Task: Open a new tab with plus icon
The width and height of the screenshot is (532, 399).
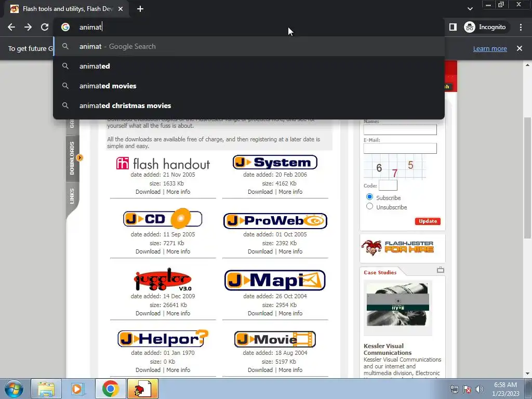Action: [140, 9]
